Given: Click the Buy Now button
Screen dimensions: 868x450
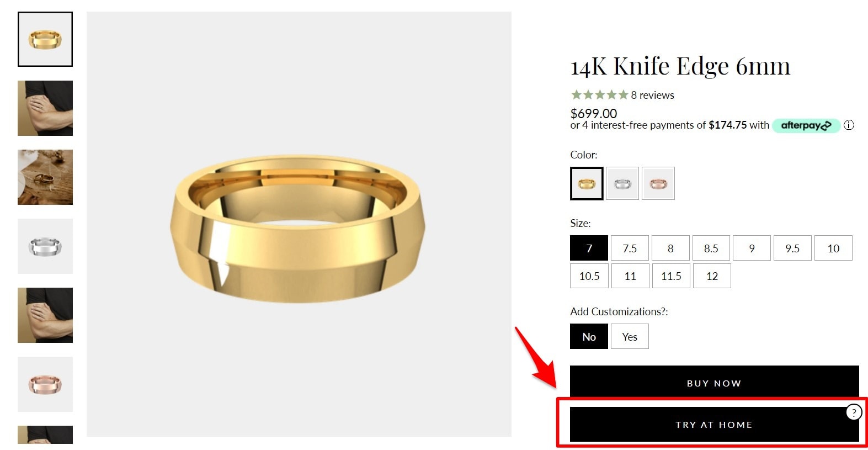Looking at the screenshot, I should pos(714,382).
